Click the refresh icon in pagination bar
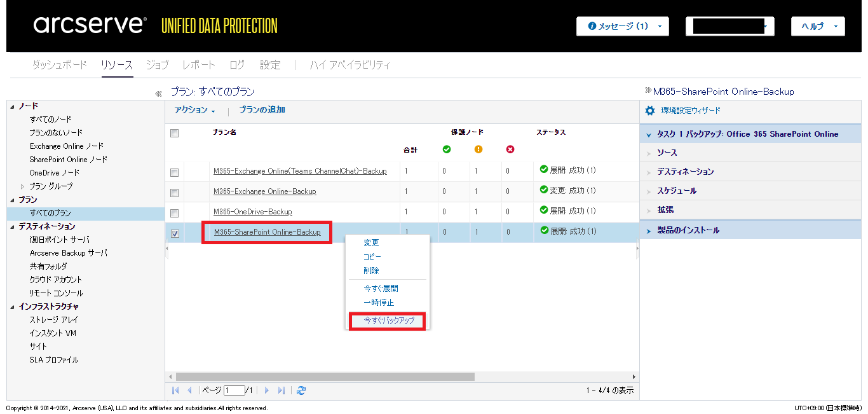The width and height of the screenshot is (868, 414). point(301,390)
